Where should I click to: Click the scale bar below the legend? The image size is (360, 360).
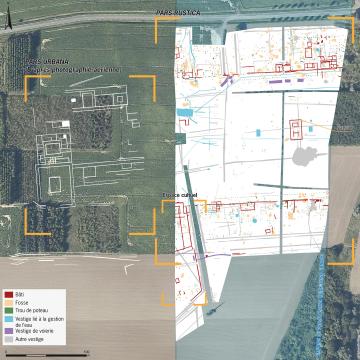coord(47,355)
